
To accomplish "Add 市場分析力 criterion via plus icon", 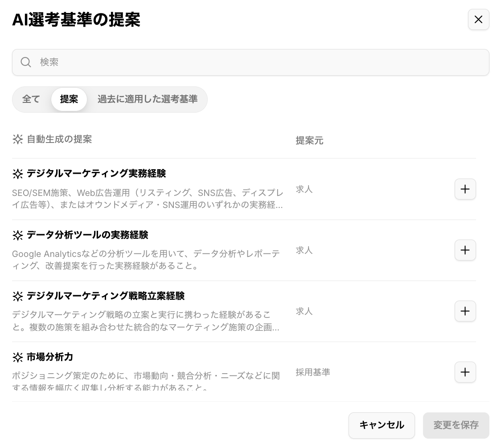I will pyautogui.click(x=465, y=372).
